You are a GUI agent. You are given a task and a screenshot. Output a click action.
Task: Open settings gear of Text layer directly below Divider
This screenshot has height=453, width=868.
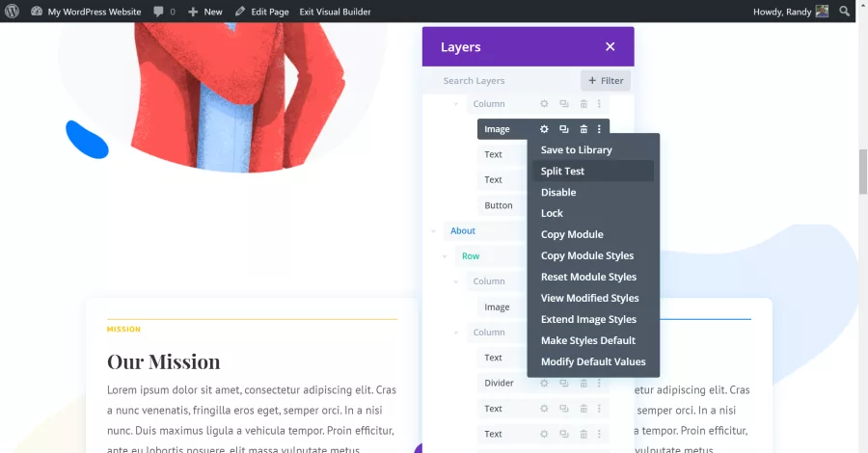(x=544, y=409)
